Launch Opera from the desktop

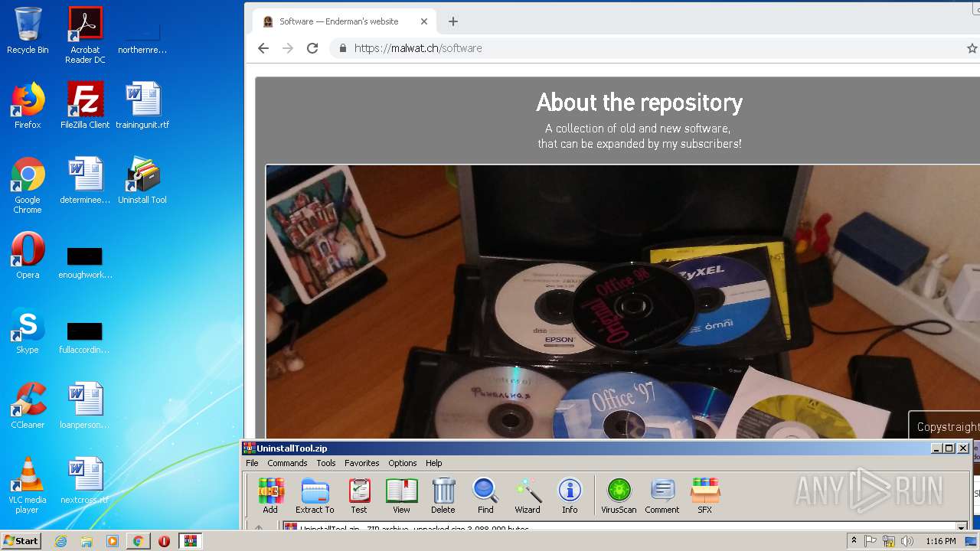(x=28, y=256)
